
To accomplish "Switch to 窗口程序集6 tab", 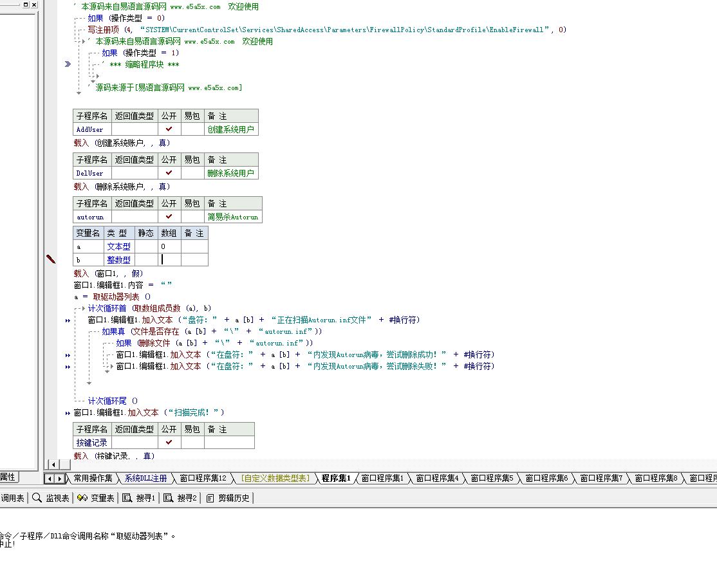I will click(x=546, y=478).
